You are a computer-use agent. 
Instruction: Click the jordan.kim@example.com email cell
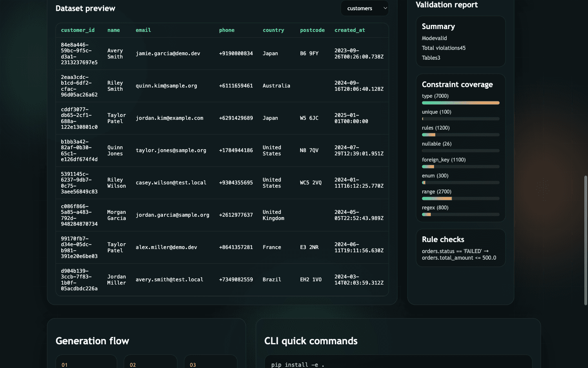click(170, 118)
